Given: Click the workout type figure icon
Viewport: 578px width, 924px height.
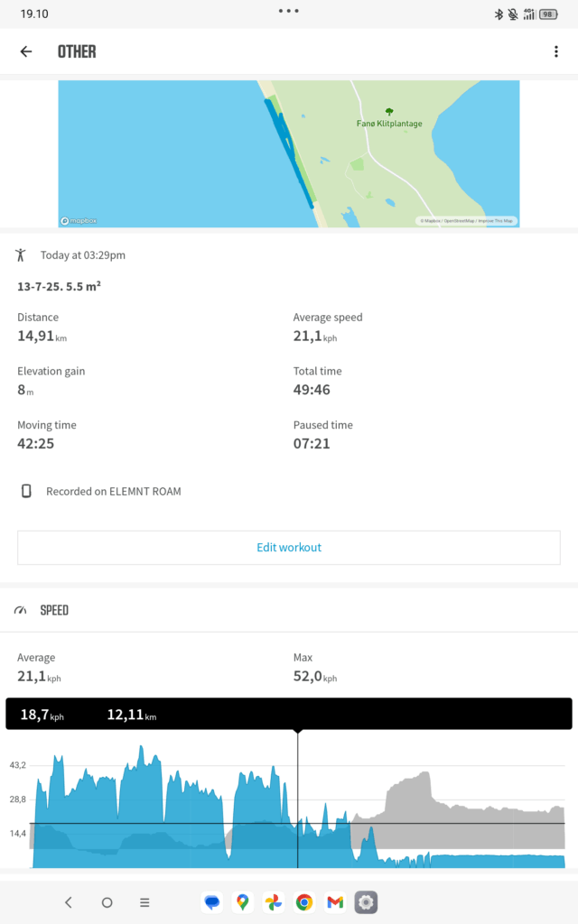Looking at the screenshot, I should (x=21, y=255).
